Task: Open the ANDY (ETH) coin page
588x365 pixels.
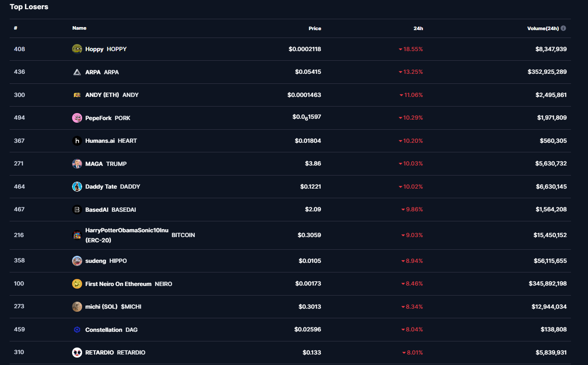Action: point(102,95)
